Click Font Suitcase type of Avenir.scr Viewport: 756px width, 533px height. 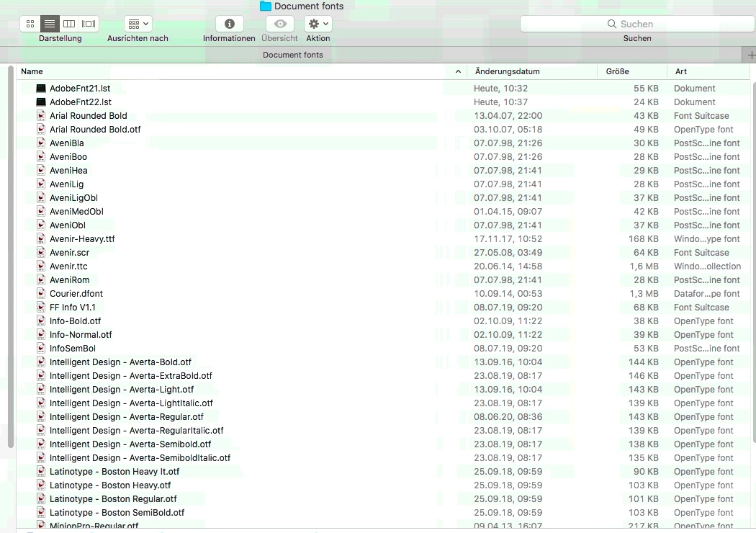701,252
